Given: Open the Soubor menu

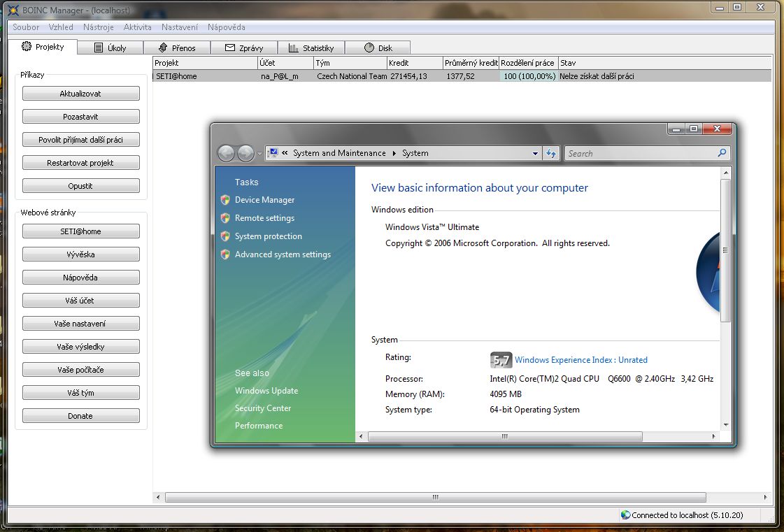Looking at the screenshot, I should 25,27.
